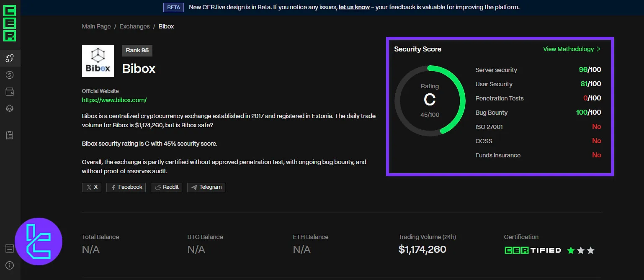The height and width of the screenshot is (280, 644).
Task: Click the circular security rating gauge
Action: 430,100
